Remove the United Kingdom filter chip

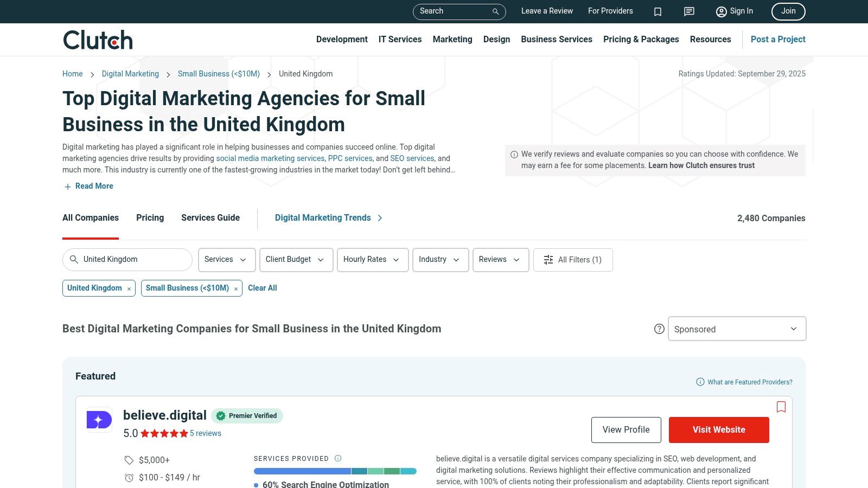click(129, 289)
